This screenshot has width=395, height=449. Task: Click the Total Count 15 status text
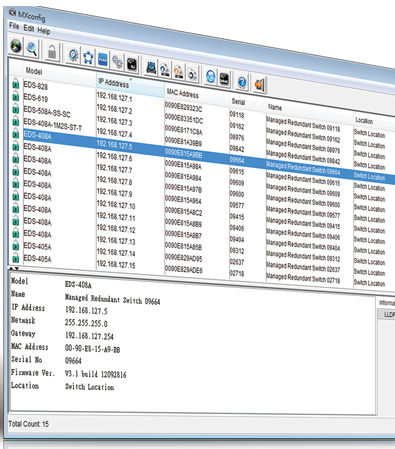(29, 424)
